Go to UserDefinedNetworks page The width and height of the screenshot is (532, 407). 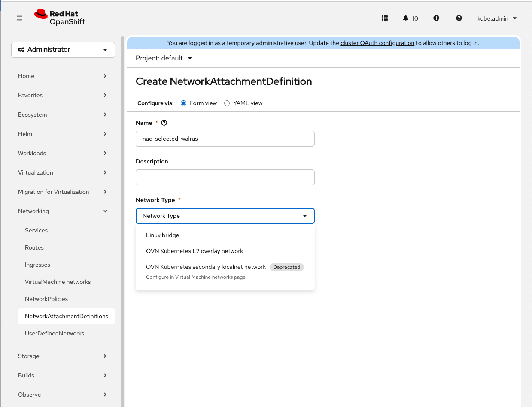(55, 333)
